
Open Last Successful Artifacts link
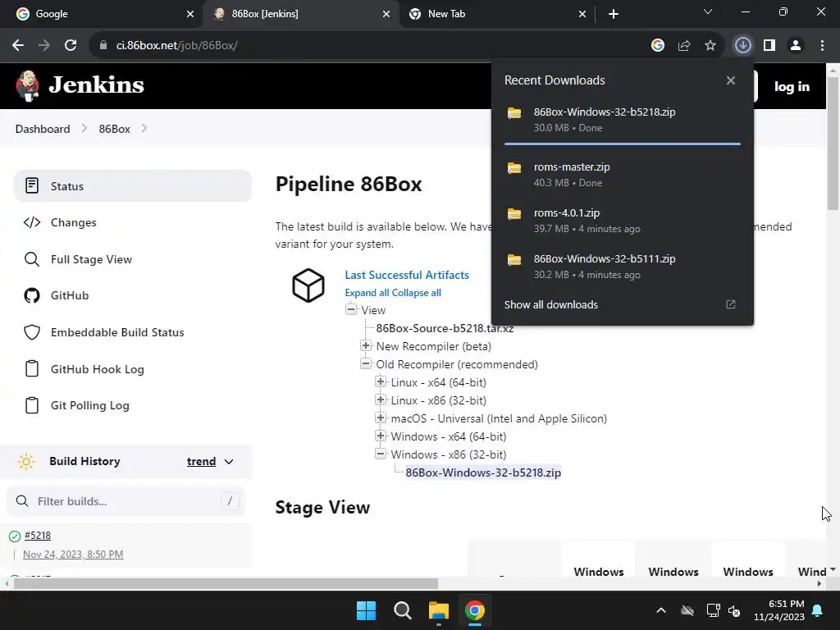pyautogui.click(x=407, y=275)
